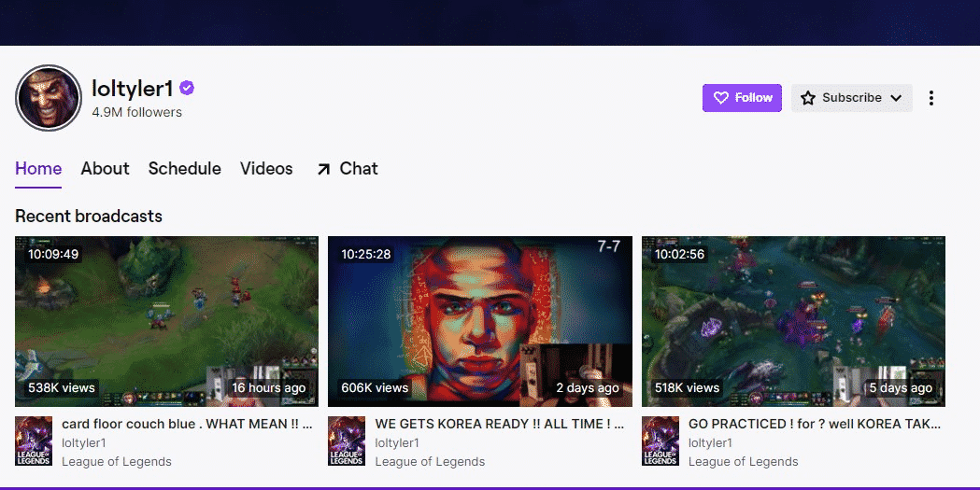Click loltyler1 name under 'card floor couch blue'
Image resolution: width=980 pixels, height=490 pixels.
point(84,442)
